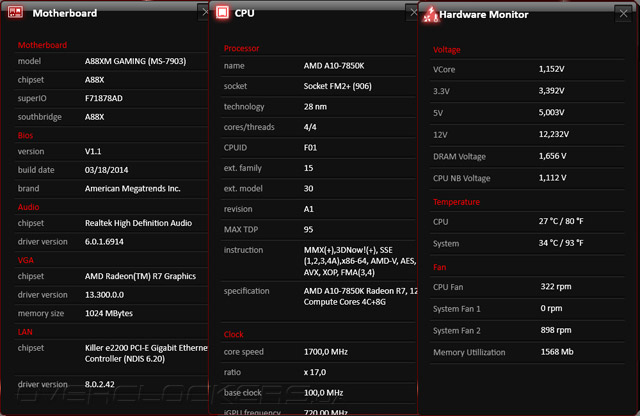Click the Audio section heading

(28, 207)
